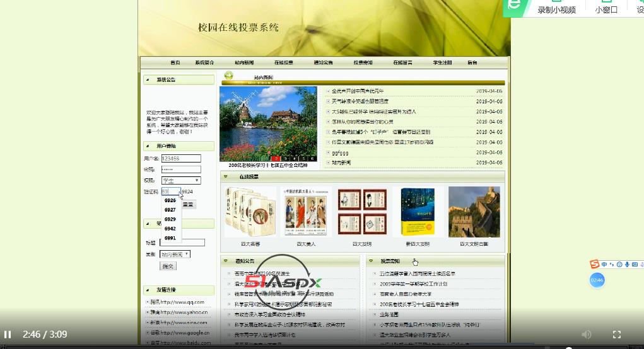Screen dimensions: 644x349
Task: Open the 在线投票 navigation item
Action: pos(284,62)
